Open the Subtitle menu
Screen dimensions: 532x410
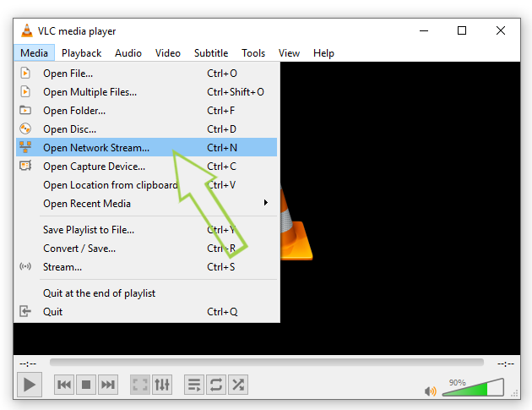point(211,53)
